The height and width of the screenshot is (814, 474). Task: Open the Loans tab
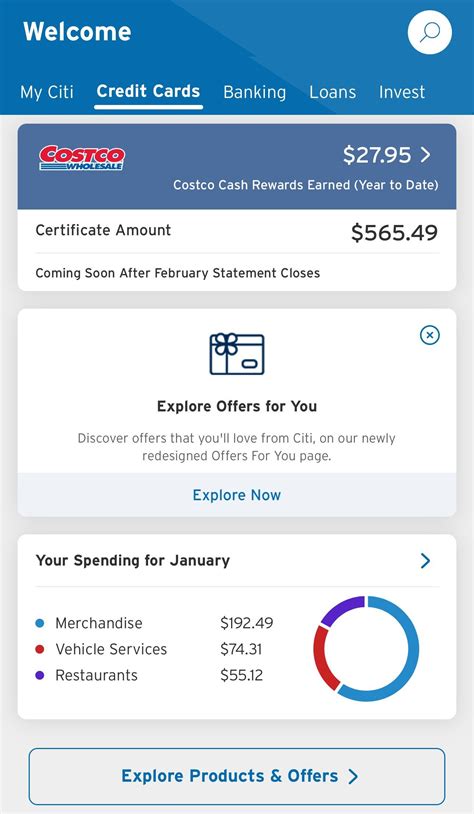point(333,92)
